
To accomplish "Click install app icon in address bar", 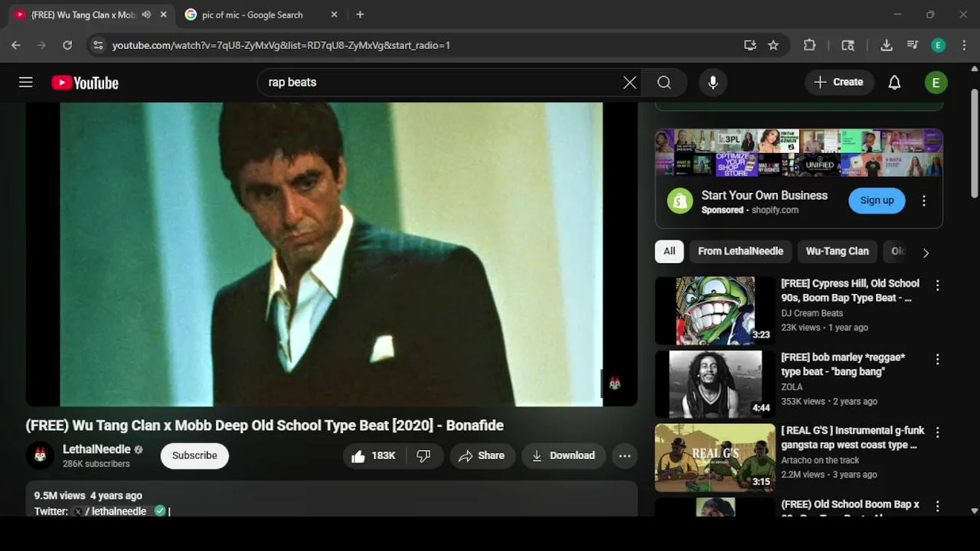I will click(750, 45).
